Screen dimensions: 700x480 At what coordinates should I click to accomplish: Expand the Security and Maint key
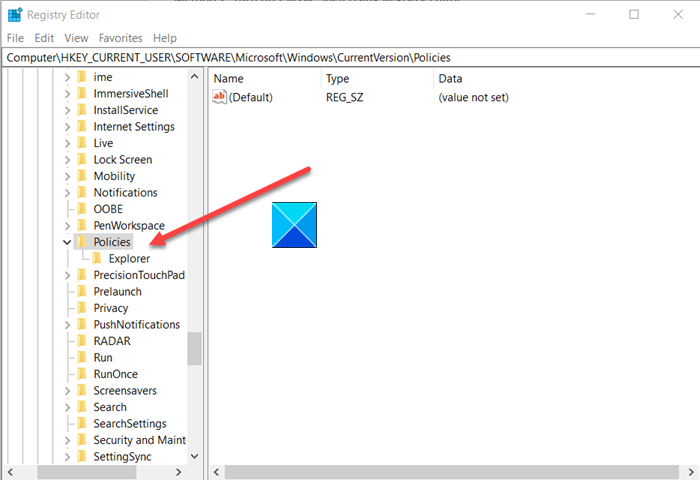click(x=67, y=440)
